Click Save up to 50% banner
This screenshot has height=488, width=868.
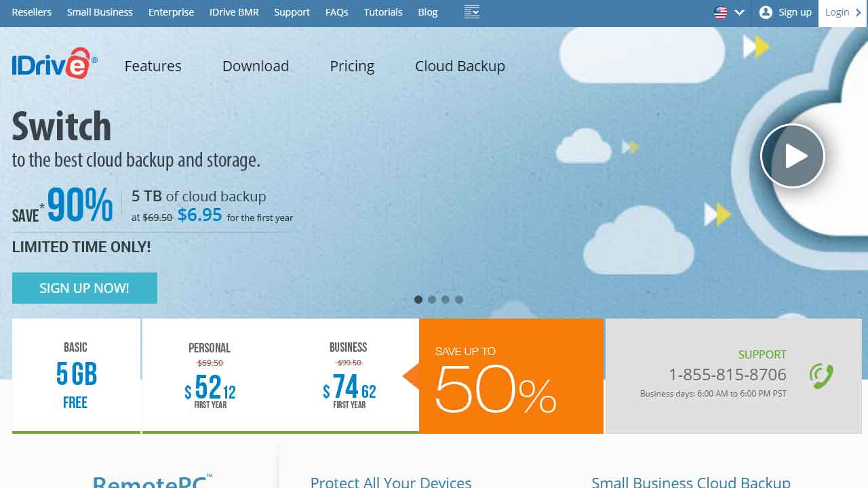pyautogui.click(x=511, y=376)
